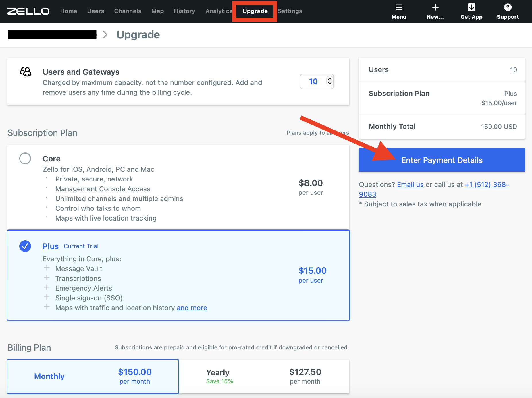Select the Plus plan checked radio
The width and height of the screenshot is (532, 398).
pos(25,246)
